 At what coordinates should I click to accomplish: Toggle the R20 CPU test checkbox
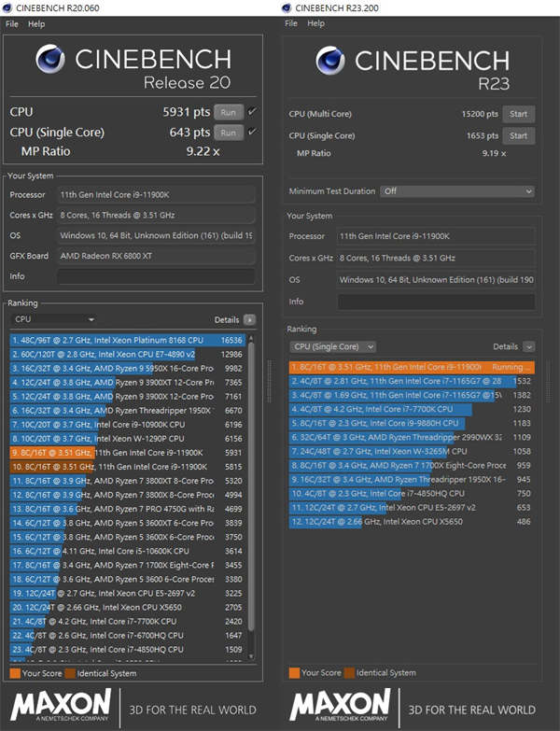[252, 111]
